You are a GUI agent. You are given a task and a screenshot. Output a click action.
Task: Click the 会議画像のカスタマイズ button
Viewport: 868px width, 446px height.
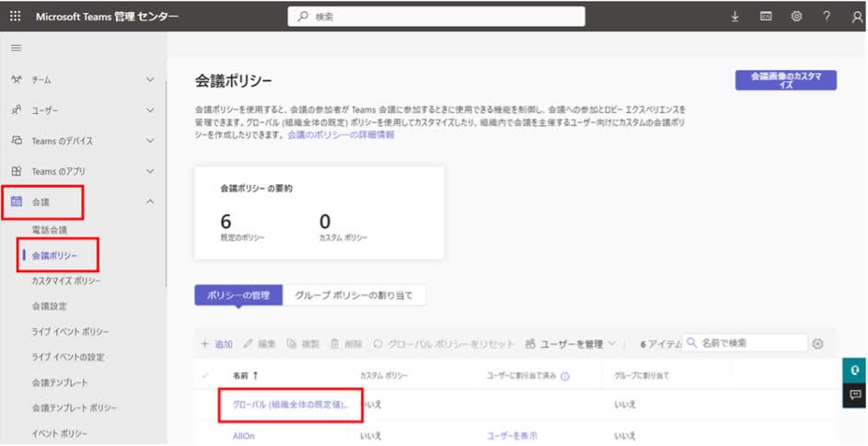click(x=785, y=80)
